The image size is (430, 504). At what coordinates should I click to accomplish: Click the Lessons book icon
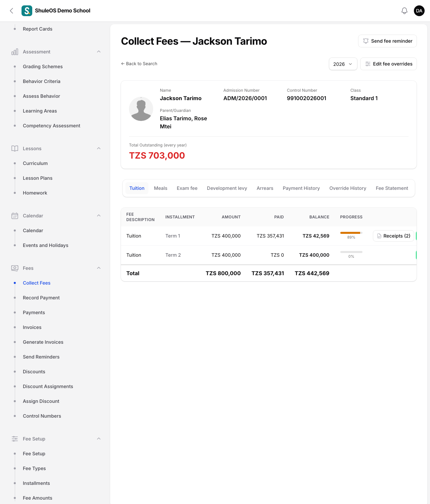(x=15, y=149)
